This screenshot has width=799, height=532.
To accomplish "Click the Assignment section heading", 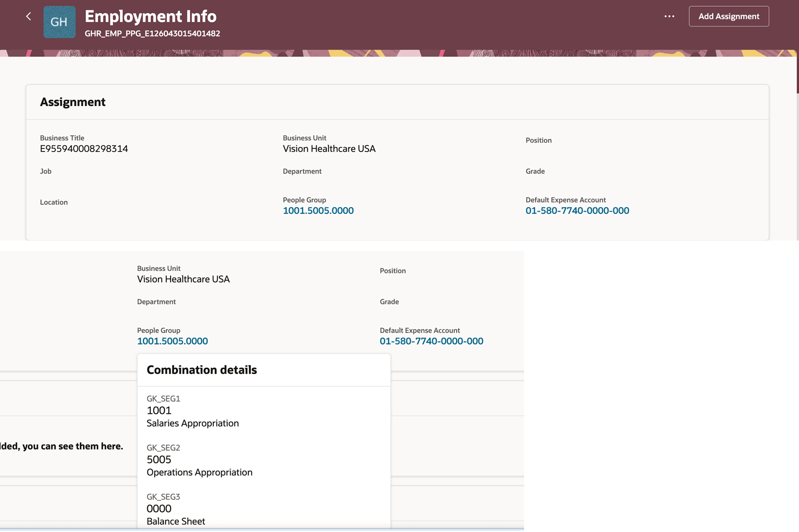I will pyautogui.click(x=73, y=102).
